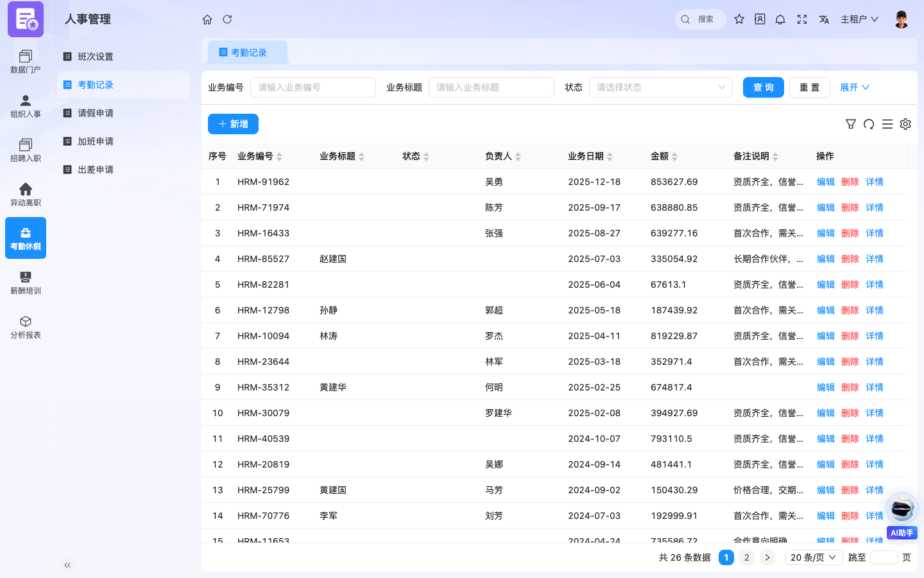Click the 查询 search button
Viewport: 924px width, 578px height.
pyautogui.click(x=764, y=87)
